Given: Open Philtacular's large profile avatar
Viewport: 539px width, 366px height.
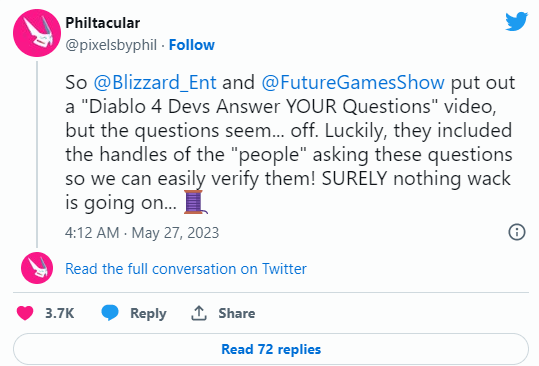Looking at the screenshot, I should [x=37, y=33].
